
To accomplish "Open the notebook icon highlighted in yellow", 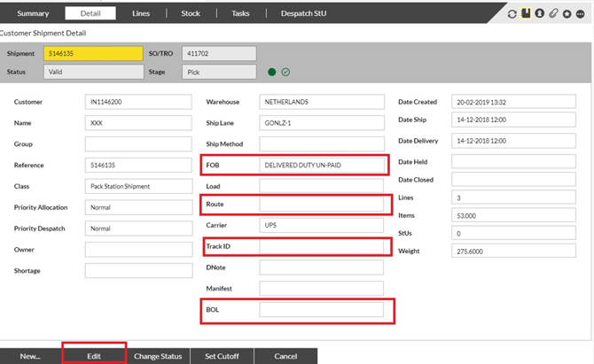I will tap(526, 14).
